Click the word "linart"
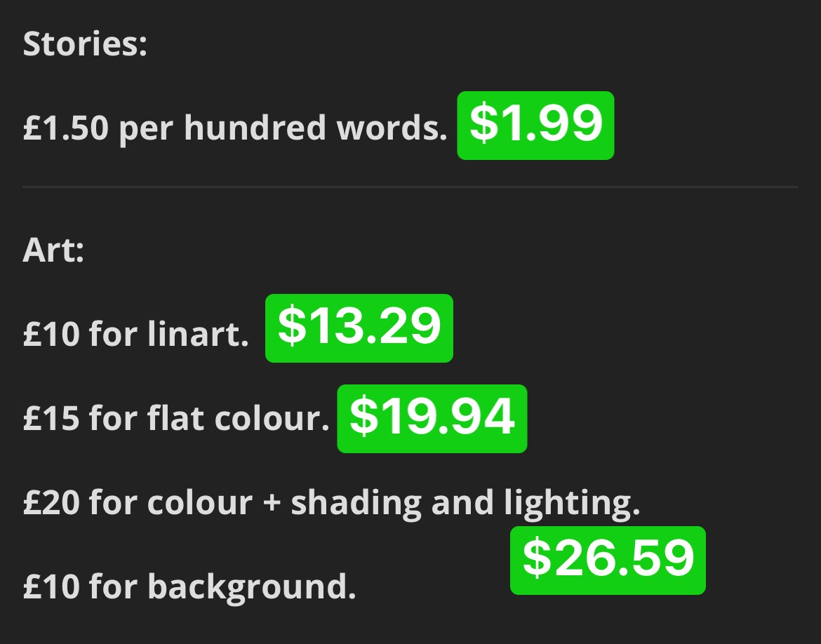This screenshot has width=821, height=644. 198,335
